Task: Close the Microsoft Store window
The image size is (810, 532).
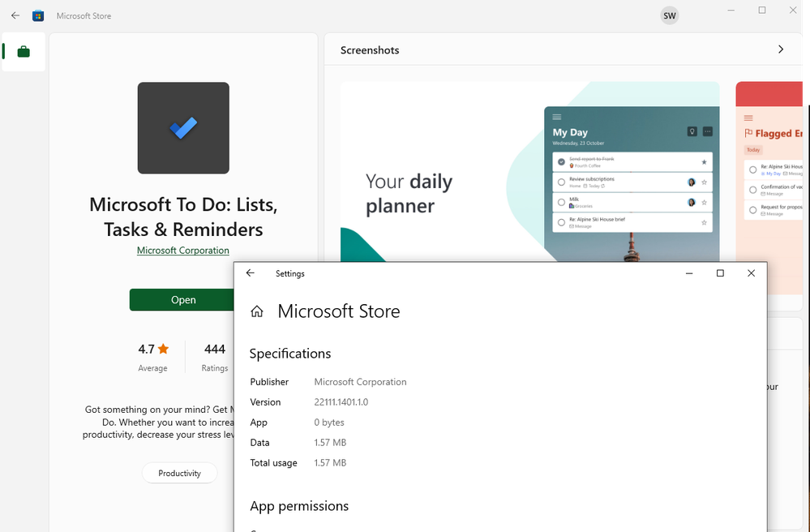Action: click(x=793, y=11)
